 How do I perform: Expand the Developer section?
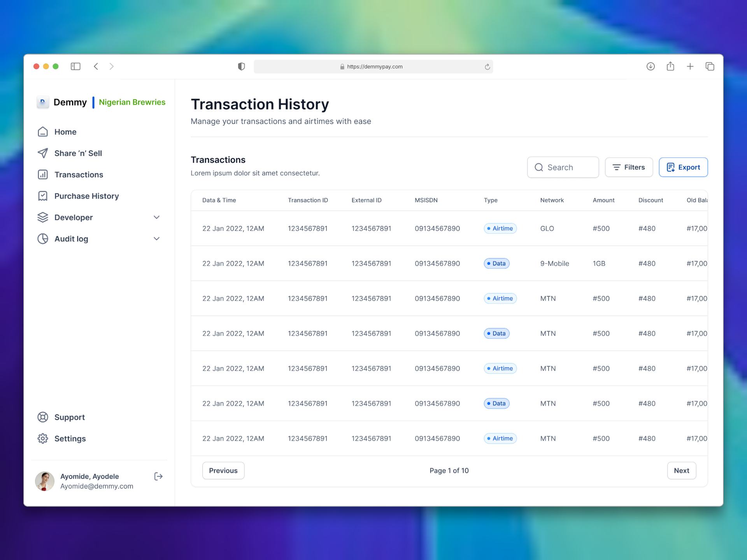click(x=156, y=217)
